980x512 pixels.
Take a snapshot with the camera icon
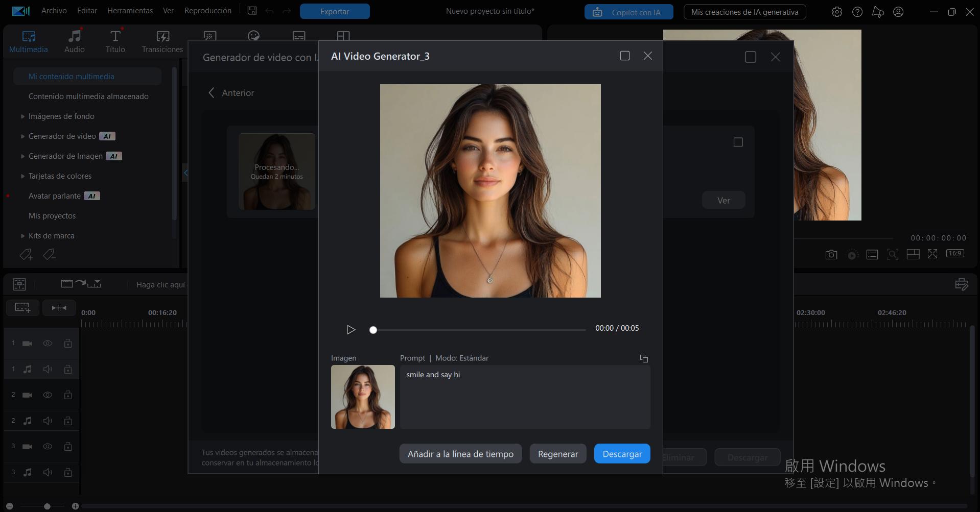point(831,254)
